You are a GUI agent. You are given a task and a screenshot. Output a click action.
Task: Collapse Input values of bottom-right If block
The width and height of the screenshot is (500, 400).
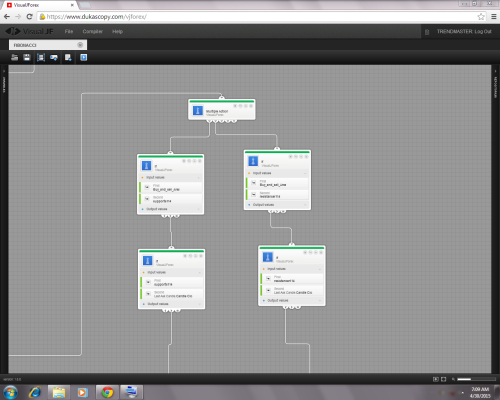[x=292, y=269]
